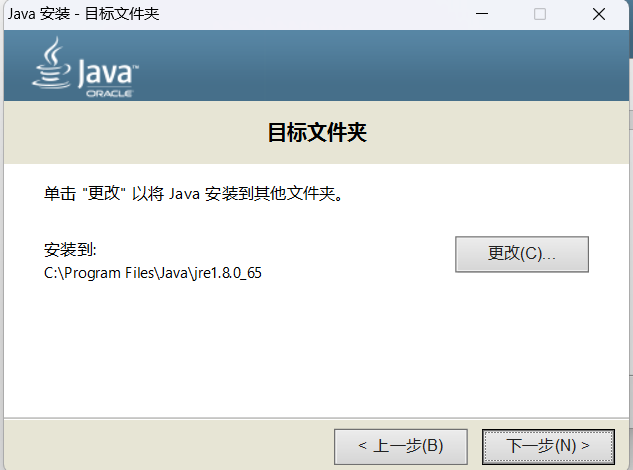
Task: Click the instruction text about 更改
Action: click(193, 194)
